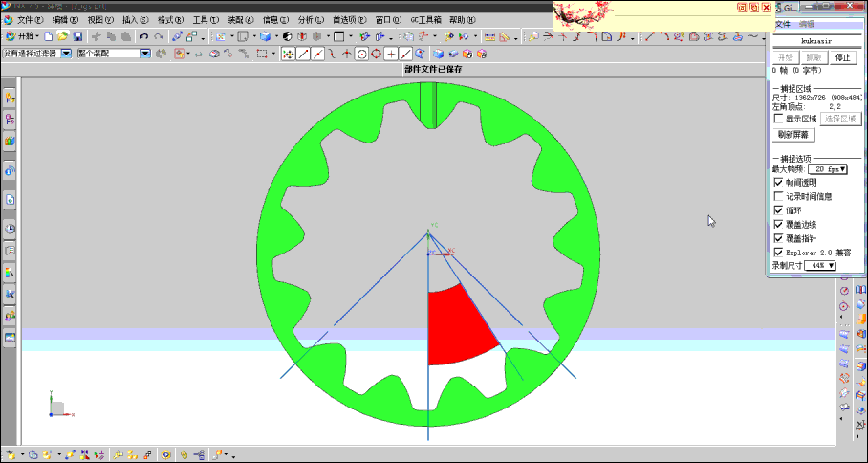Check the 记录时间信息 checkbox
The image size is (868, 463).
click(779, 196)
